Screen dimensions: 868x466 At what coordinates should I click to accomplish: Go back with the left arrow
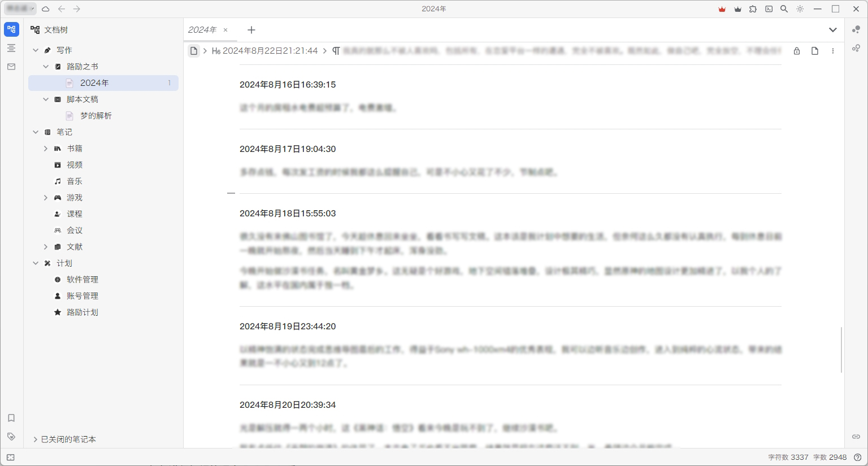tap(62, 9)
